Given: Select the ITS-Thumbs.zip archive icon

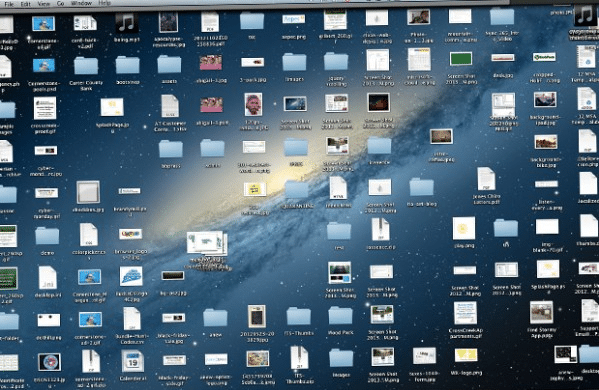Looking at the screenshot, I should pyautogui.click(x=299, y=358).
